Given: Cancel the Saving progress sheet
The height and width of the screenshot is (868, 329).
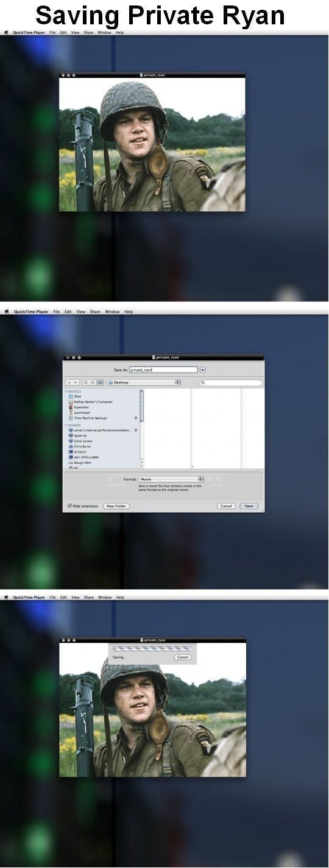Looking at the screenshot, I should tap(183, 657).
